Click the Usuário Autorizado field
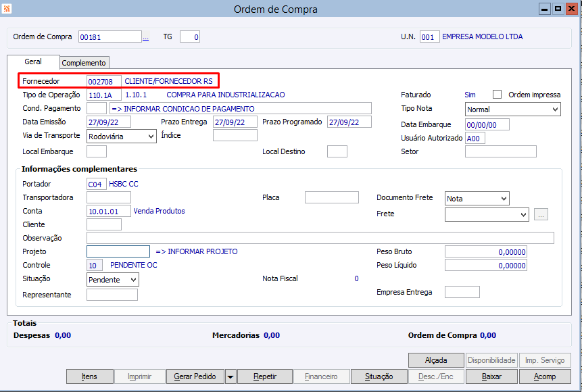Image resolution: width=582 pixels, height=392 pixels. (x=475, y=138)
